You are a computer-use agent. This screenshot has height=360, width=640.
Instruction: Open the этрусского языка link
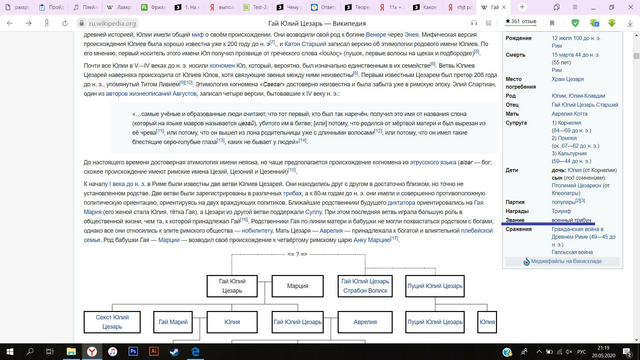[433, 162]
